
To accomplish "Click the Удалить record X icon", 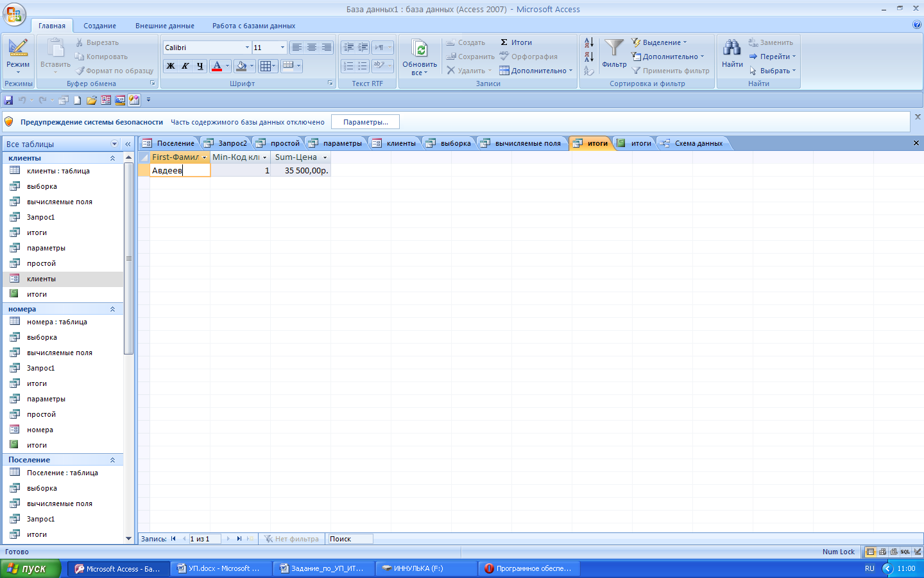I will point(451,71).
